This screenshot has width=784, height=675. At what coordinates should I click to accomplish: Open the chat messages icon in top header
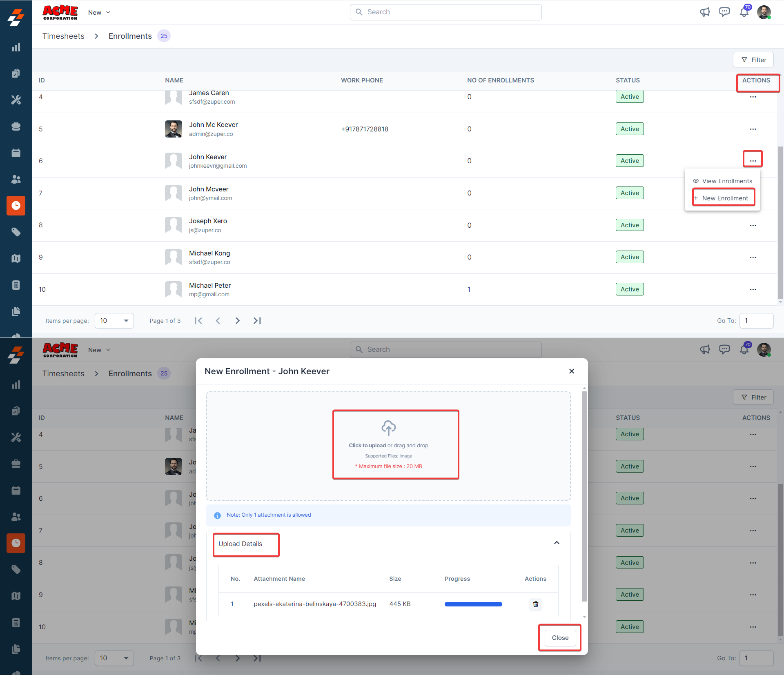[724, 12]
